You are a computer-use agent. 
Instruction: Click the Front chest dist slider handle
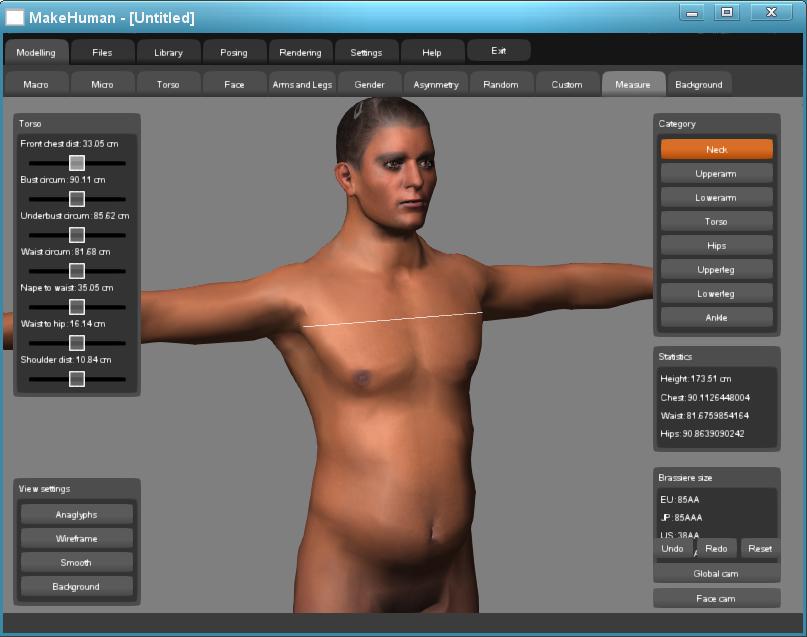pos(77,163)
